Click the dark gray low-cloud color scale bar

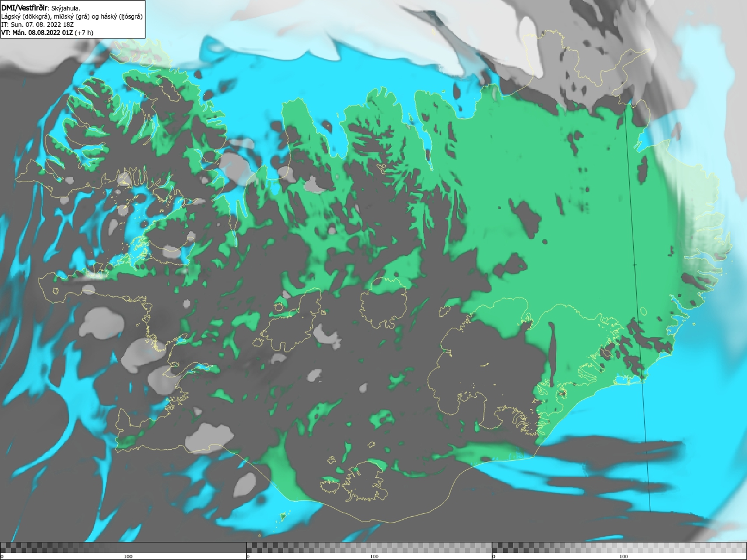click(123, 547)
